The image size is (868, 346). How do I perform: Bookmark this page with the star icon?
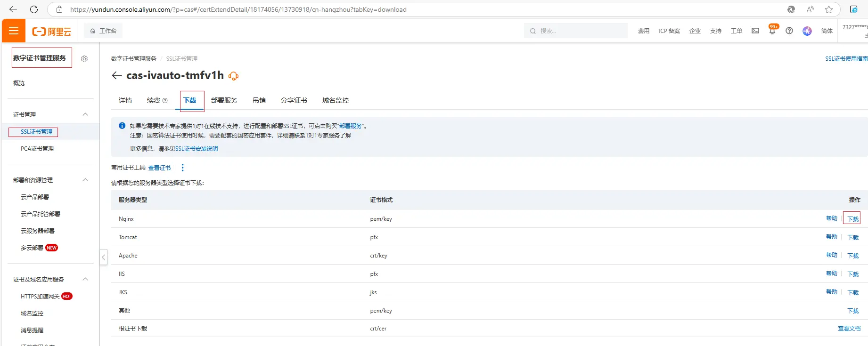[829, 9]
